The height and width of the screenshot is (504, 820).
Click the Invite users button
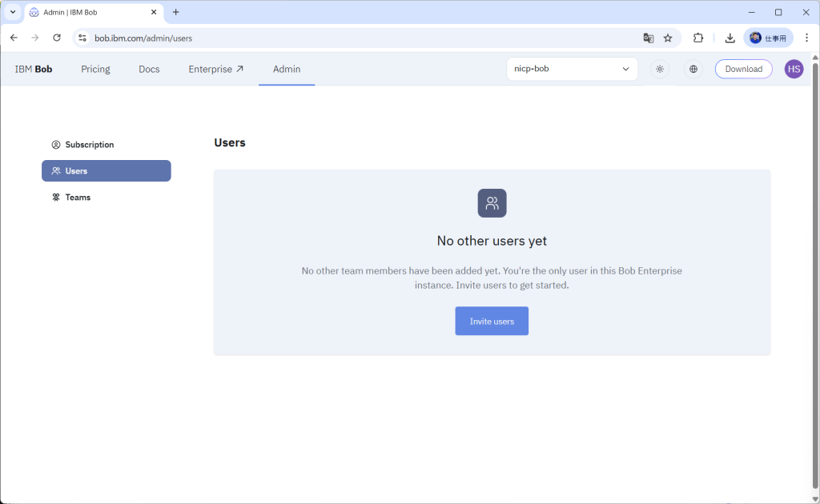pos(492,321)
